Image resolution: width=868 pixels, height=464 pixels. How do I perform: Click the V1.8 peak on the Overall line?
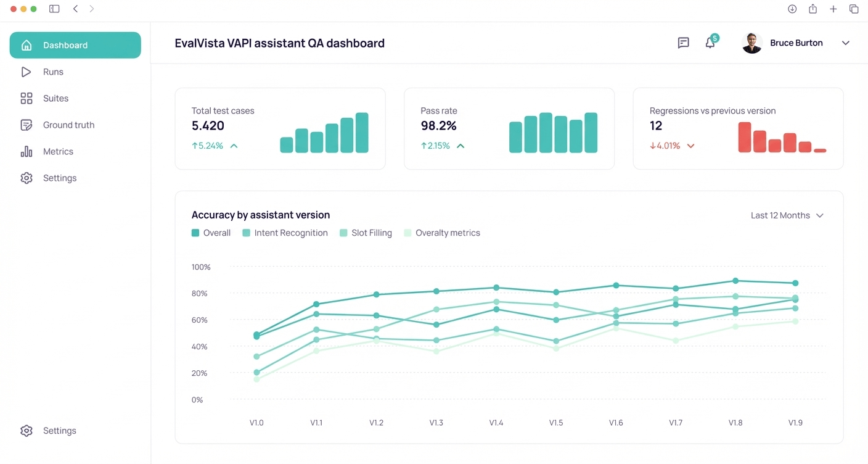point(735,281)
